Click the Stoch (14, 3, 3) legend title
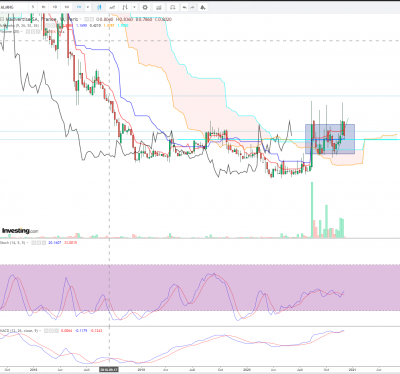This screenshot has width=400, height=374. click(12, 243)
